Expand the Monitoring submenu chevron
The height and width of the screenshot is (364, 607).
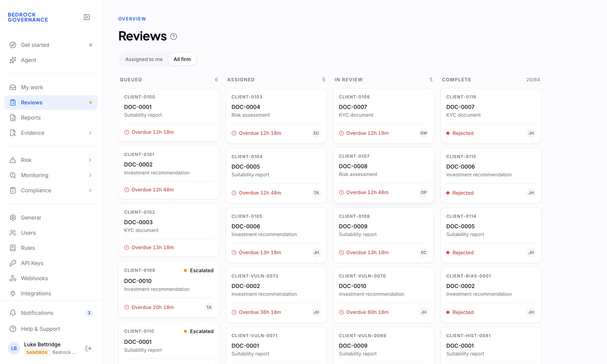(x=90, y=175)
